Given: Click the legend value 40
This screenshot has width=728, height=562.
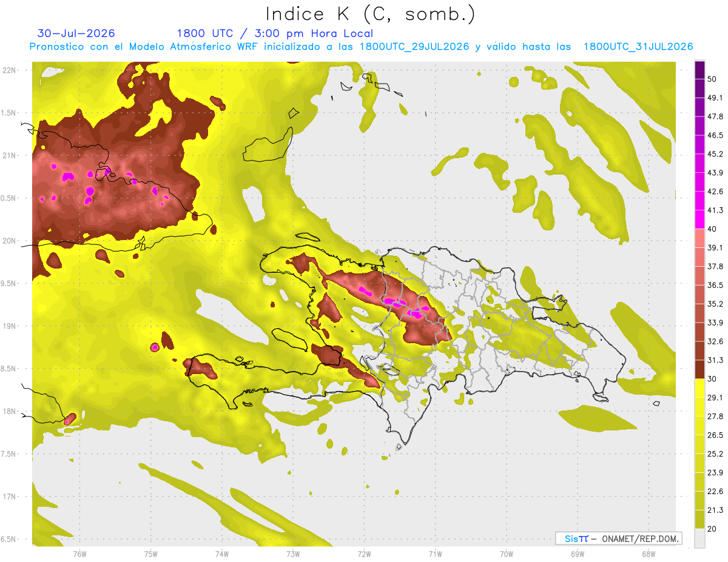Looking at the screenshot, I should pyautogui.click(x=712, y=229).
